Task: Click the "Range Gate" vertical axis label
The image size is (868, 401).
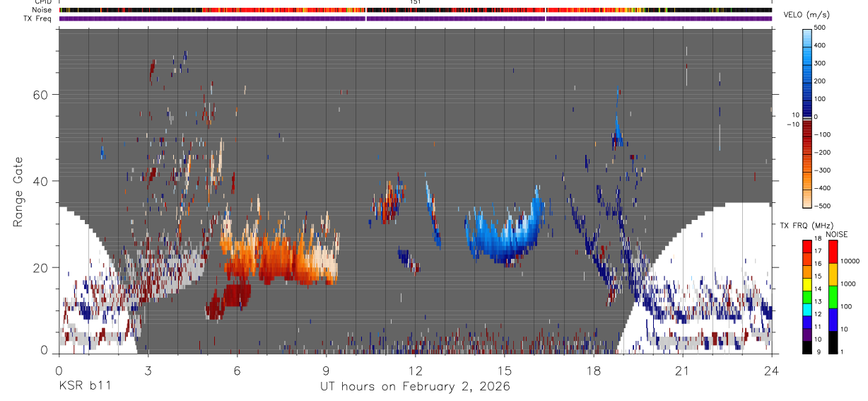Action: (x=17, y=192)
